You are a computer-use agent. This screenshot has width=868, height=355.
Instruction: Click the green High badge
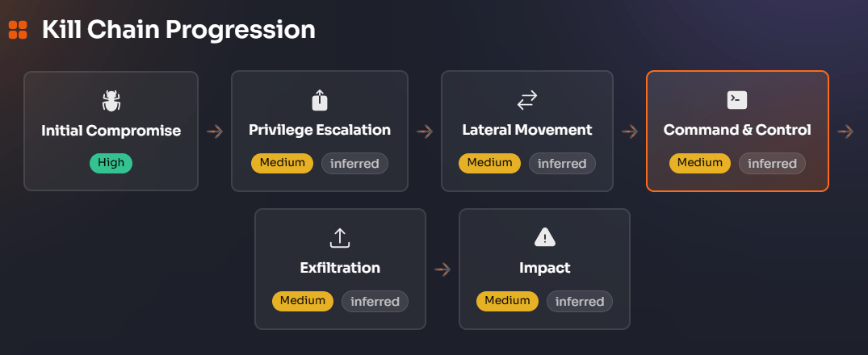(x=111, y=163)
